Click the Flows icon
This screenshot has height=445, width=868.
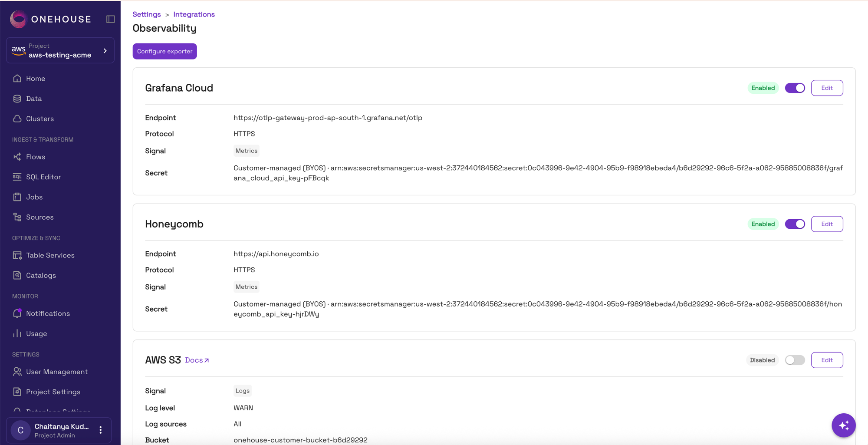pyautogui.click(x=17, y=157)
